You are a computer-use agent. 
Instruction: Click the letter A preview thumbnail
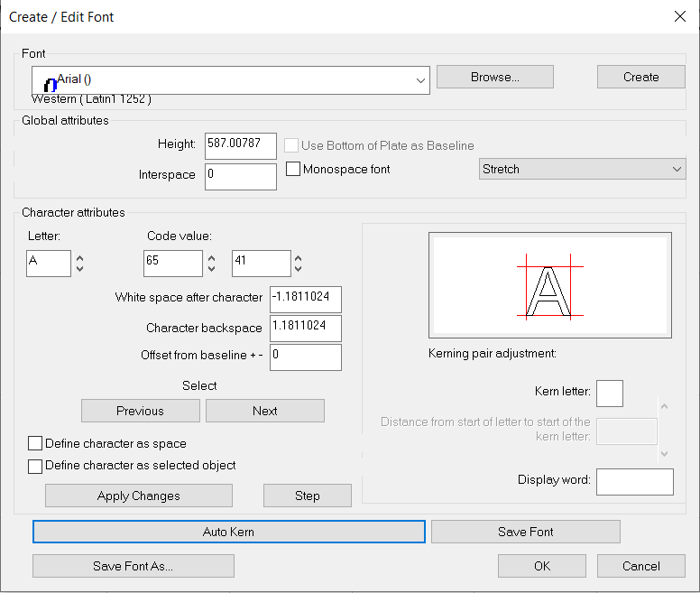[549, 285]
